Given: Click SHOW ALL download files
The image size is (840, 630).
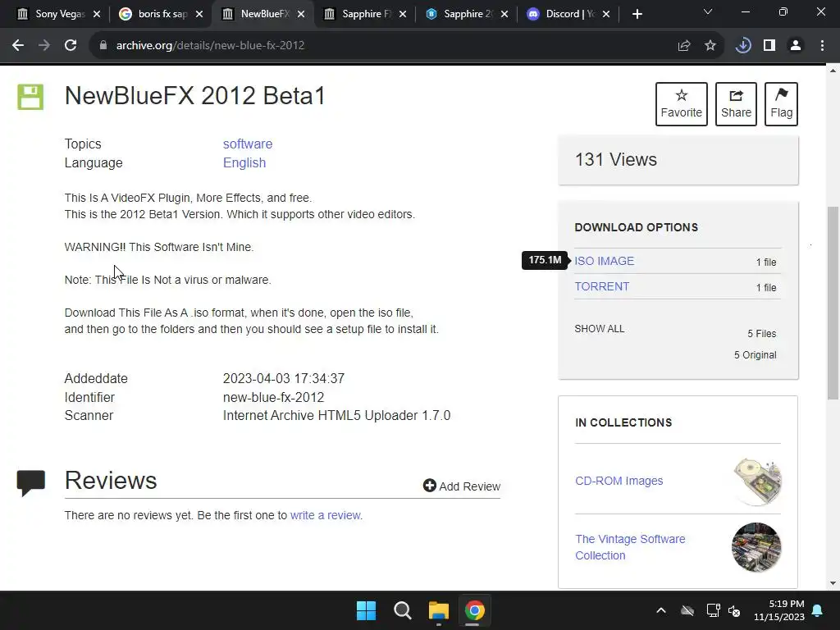Looking at the screenshot, I should tap(600, 329).
